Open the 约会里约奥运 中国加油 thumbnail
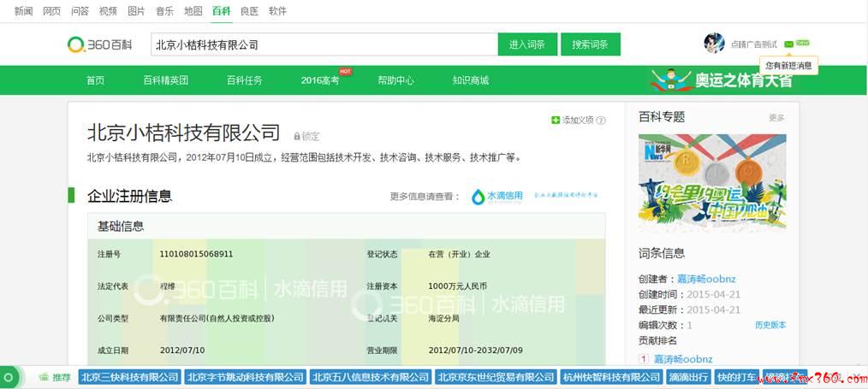 pos(712,182)
